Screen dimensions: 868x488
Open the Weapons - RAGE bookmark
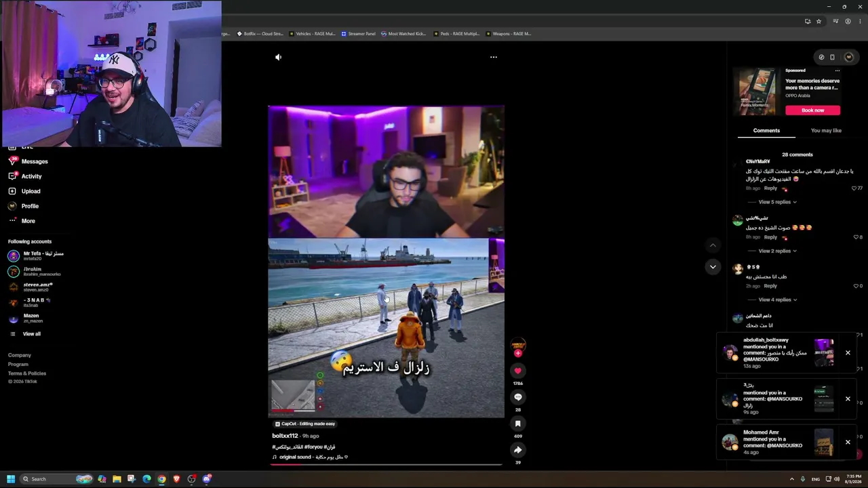click(509, 33)
